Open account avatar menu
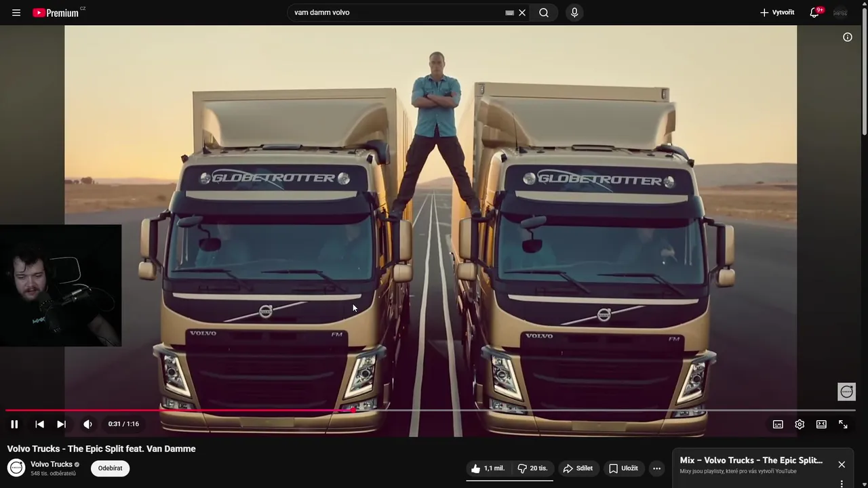Screen dimensions: 868x488 (840, 12)
